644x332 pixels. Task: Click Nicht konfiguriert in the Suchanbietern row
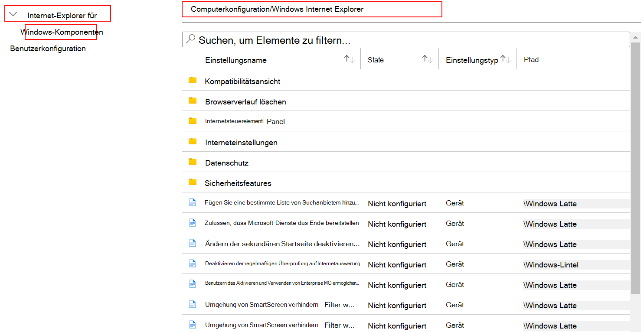point(397,204)
